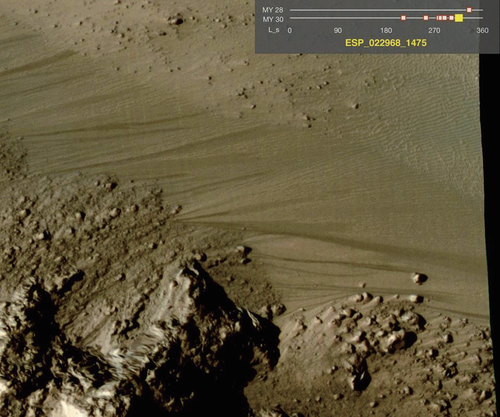Click the MY 28 row label
500x417 pixels.
[272, 10]
